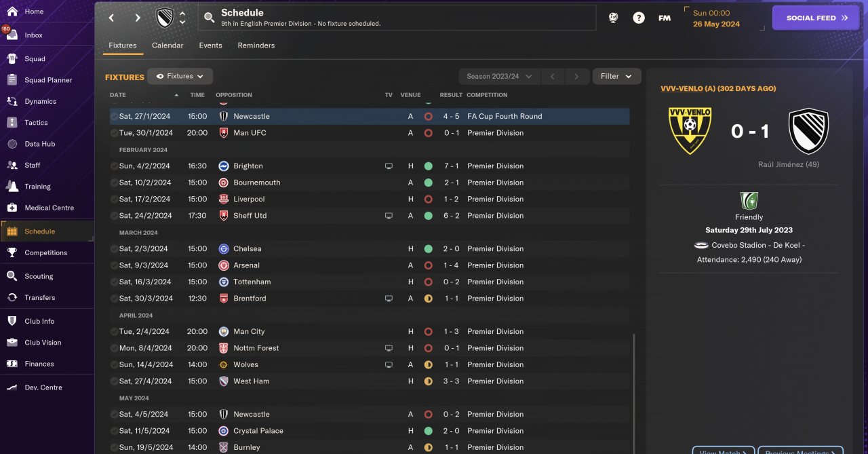Screen dimensions: 868x454
Task: Expand the Filter dropdown
Action: [616, 76]
